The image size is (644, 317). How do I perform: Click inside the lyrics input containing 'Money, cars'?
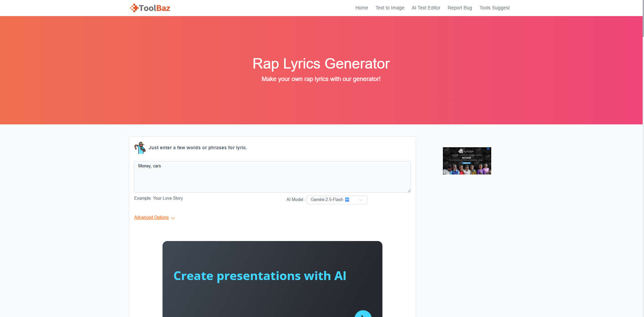click(272, 176)
